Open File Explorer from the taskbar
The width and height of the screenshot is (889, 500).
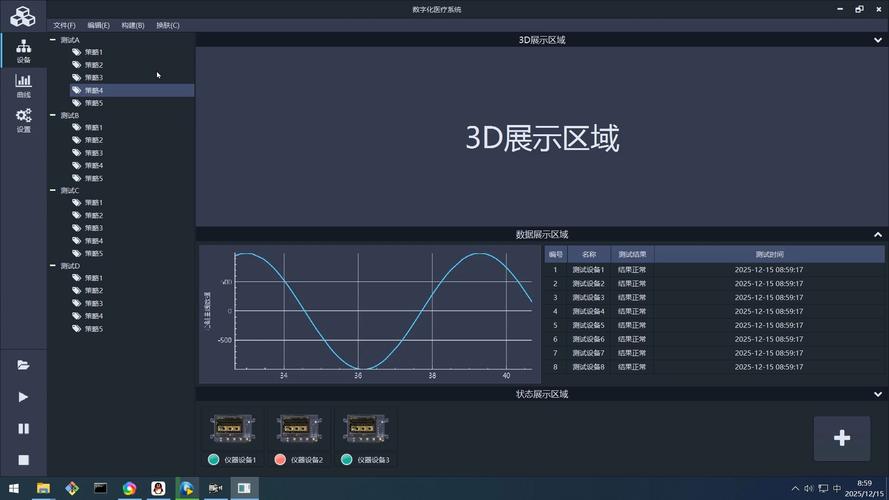(43, 488)
